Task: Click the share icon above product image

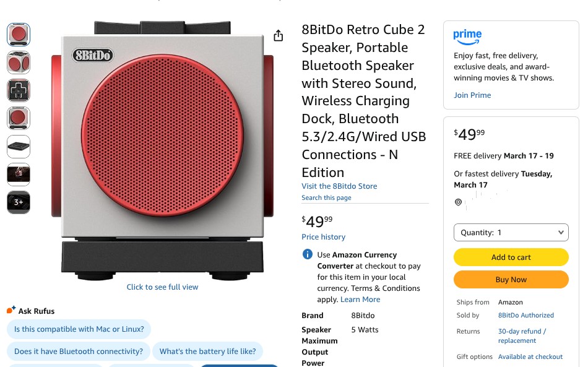Action: pos(279,35)
